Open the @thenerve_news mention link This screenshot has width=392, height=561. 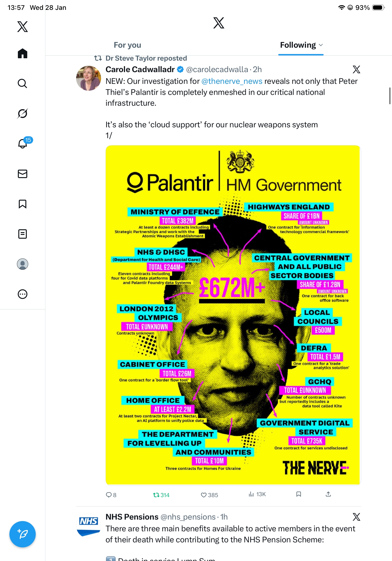(x=232, y=81)
